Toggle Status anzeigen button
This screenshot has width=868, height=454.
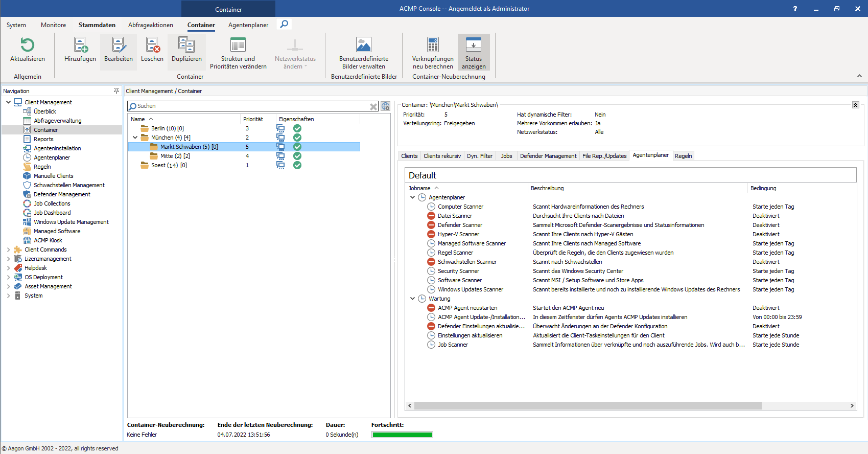click(x=474, y=52)
